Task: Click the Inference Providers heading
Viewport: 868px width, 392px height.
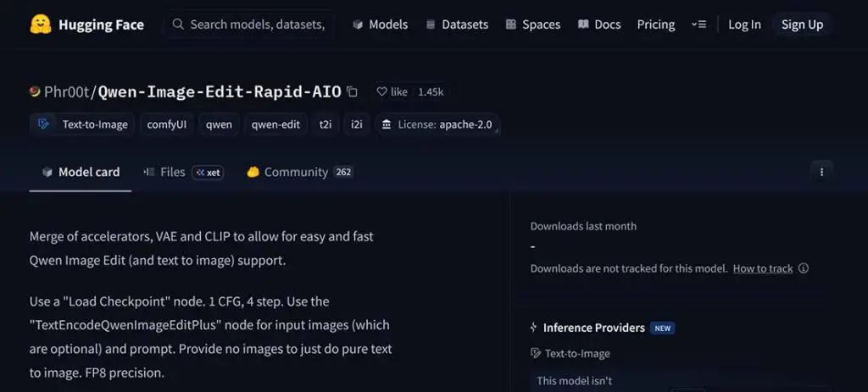Action: (594, 328)
